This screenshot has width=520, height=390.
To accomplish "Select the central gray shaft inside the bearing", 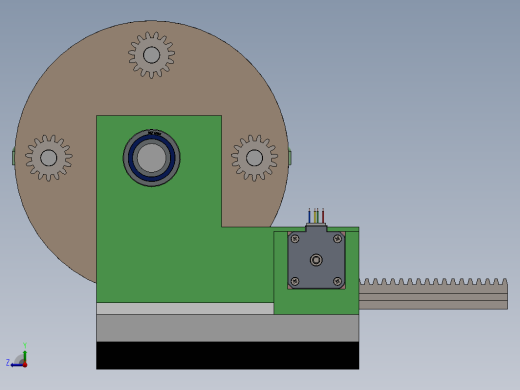I will (x=152, y=158).
